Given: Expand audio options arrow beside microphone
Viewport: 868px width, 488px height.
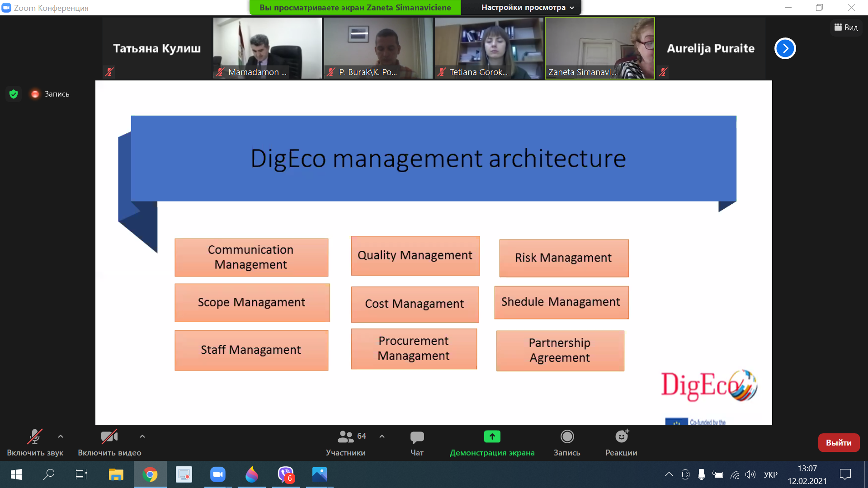Looking at the screenshot, I should (61, 436).
